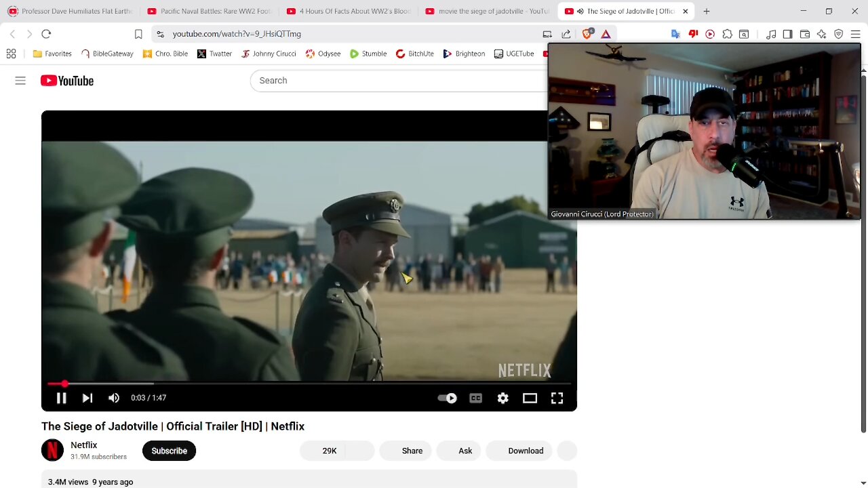Image resolution: width=868 pixels, height=488 pixels.
Task: Open the Netflix channel name link
Action: coord(84,445)
